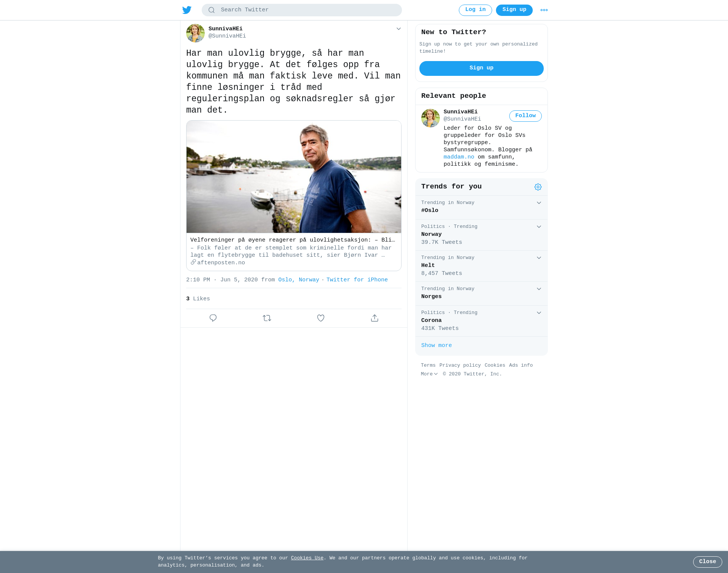This screenshot has width=728, height=573.
Task: Open the Oslo, Norway location link
Action: pos(299,280)
